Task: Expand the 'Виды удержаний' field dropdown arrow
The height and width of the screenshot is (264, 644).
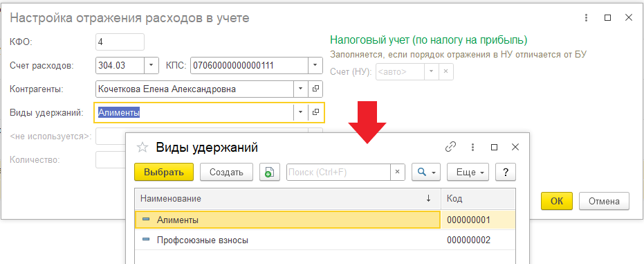Action: tap(301, 112)
